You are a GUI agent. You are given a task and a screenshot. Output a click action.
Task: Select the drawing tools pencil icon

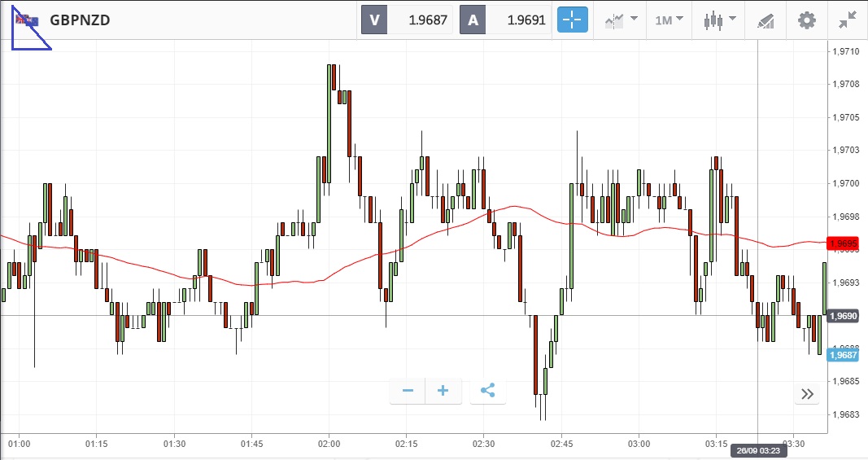tap(765, 21)
